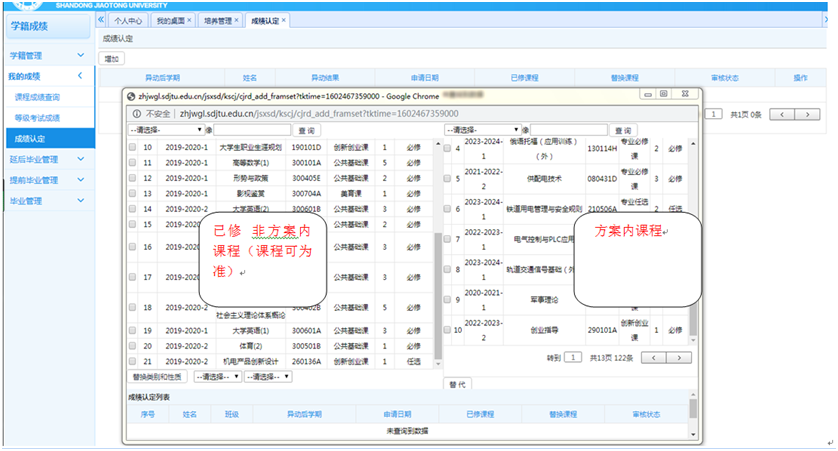Click previous page arrow in background grid
The height and width of the screenshot is (451, 838).
coord(782,114)
